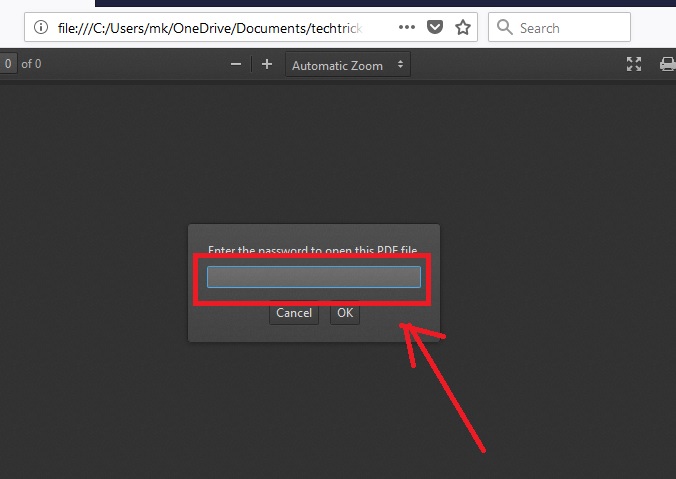Click inside the browser Search field
Viewport: 676px width, 479px height.
pos(570,27)
